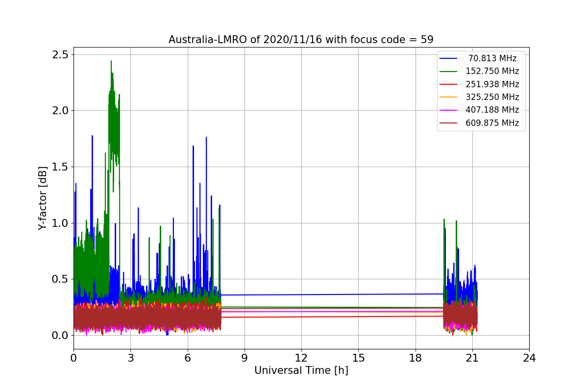Viewport: 588px width, 392px height.
Task: Click the 0 tick on time axis
Action: (73, 358)
